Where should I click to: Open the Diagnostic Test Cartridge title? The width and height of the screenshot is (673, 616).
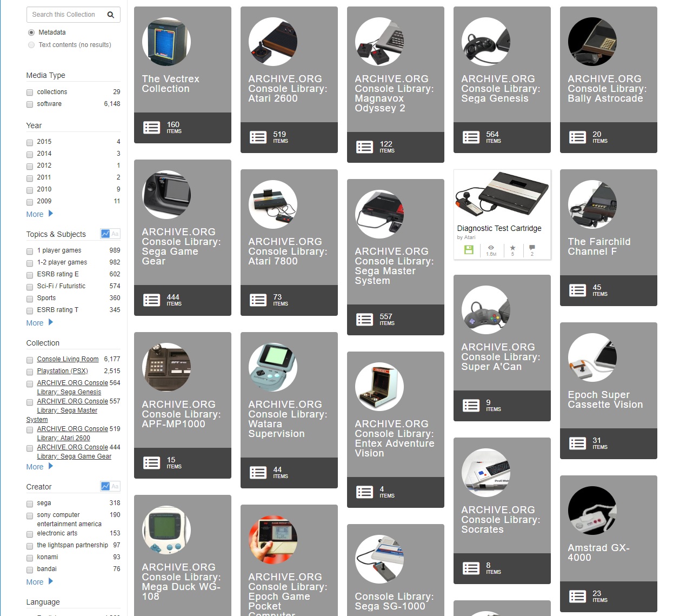(499, 228)
